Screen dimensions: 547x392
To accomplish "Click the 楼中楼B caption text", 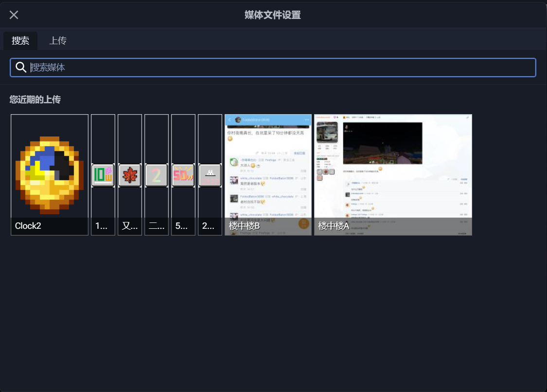I will point(244,226).
